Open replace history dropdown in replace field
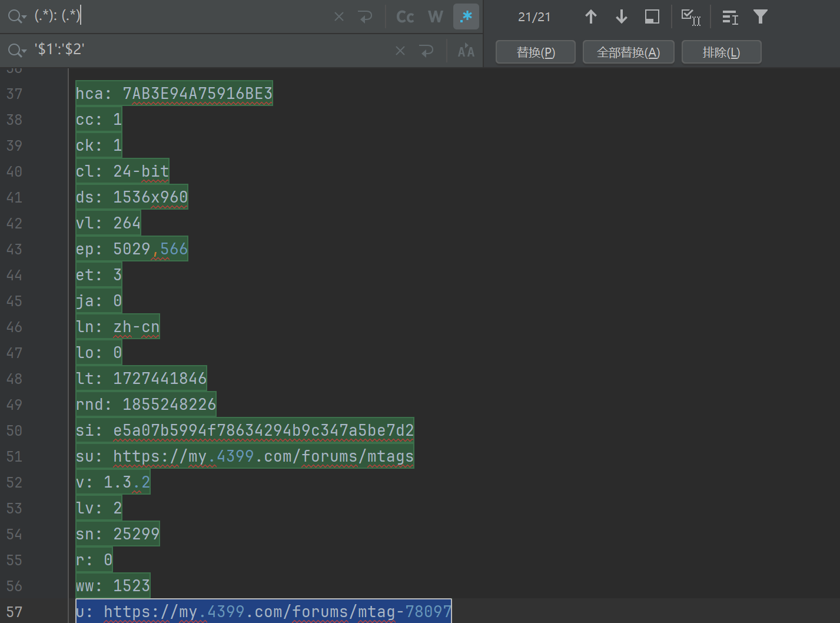This screenshot has height=623, width=840. click(x=16, y=51)
